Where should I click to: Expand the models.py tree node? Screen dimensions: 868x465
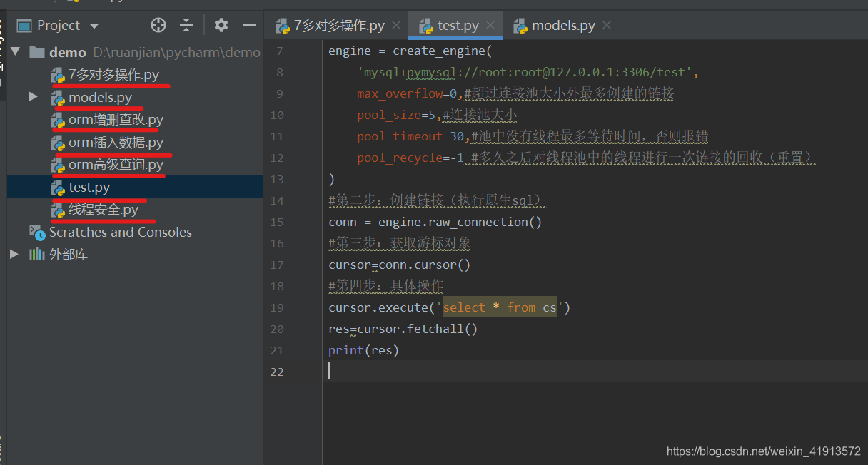33,96
